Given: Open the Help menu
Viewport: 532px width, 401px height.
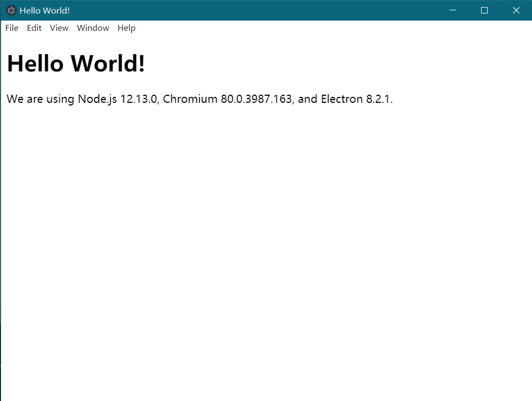Looking at the screenshot, I should pos(127,28).
